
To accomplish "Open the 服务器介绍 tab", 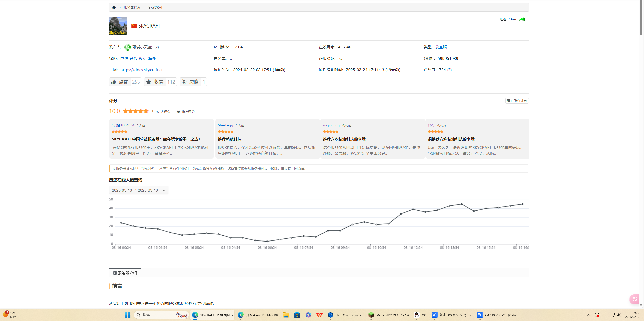I will pyautogui.click(x=125, y=273).
